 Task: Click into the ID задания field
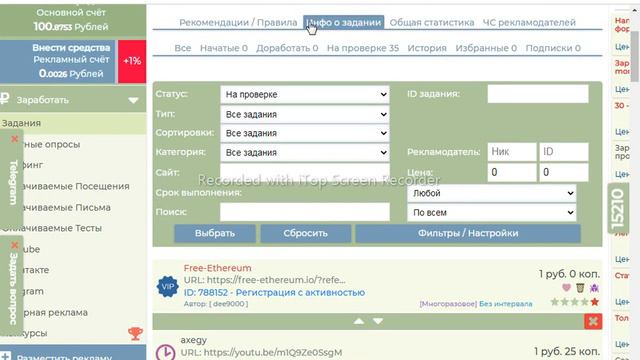[x=538, y=94]
